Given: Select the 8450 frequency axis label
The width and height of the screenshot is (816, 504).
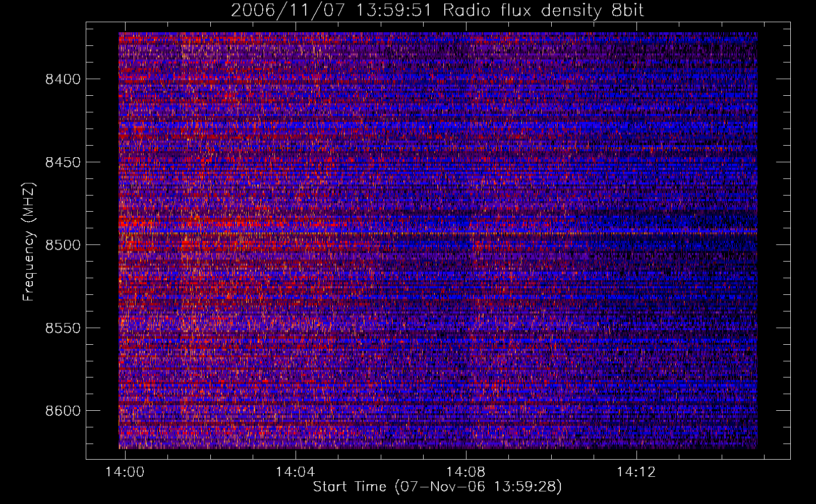Looking at the screenshot, I should coord(63,162).
